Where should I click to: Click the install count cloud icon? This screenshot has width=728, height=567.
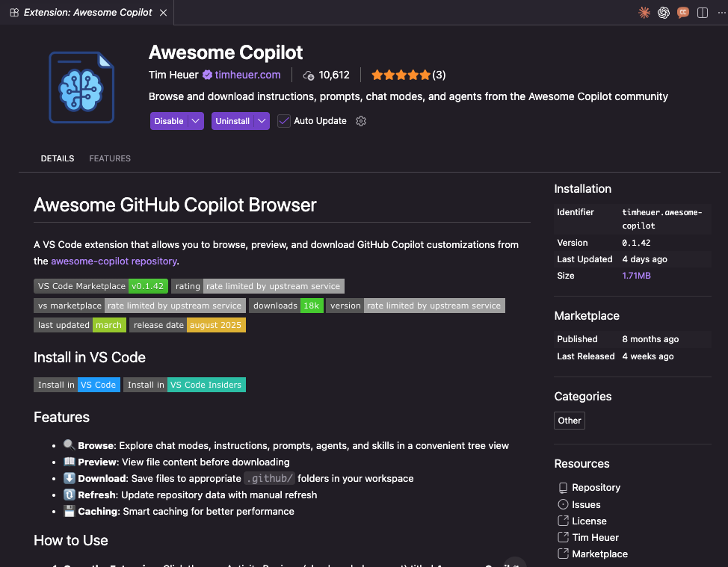click(x=309, y=75)
